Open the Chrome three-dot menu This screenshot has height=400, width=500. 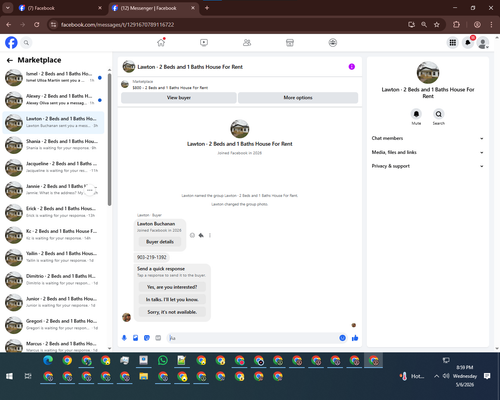pos(491,24)
